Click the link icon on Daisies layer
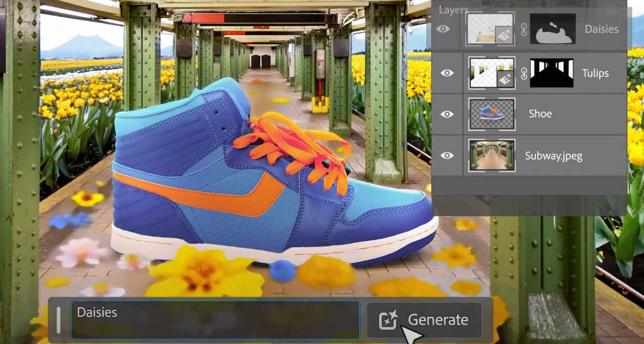The width and height of the screenshot is (644, 344). [x=524, y=29]
